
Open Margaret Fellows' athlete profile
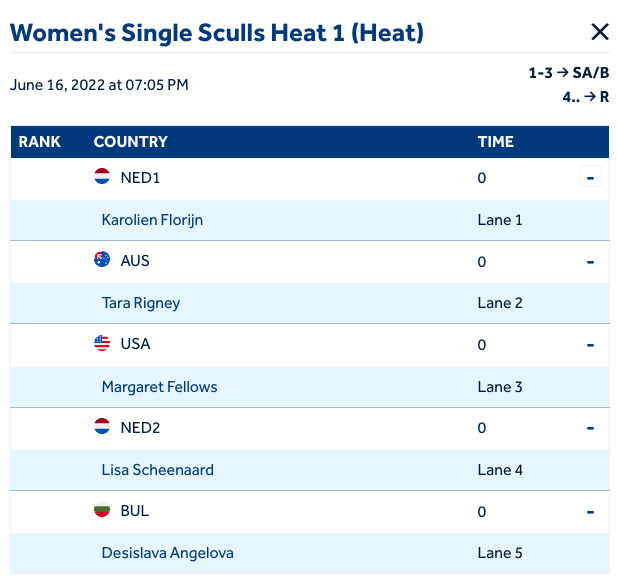click(159, 386)
